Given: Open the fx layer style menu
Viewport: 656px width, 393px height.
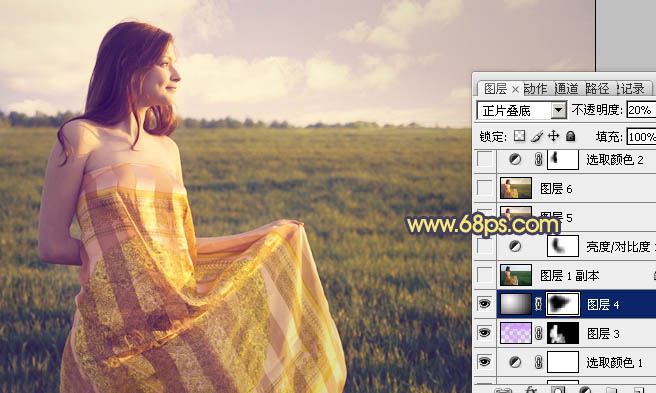Looking at the screenshot, I should (531, 390).
